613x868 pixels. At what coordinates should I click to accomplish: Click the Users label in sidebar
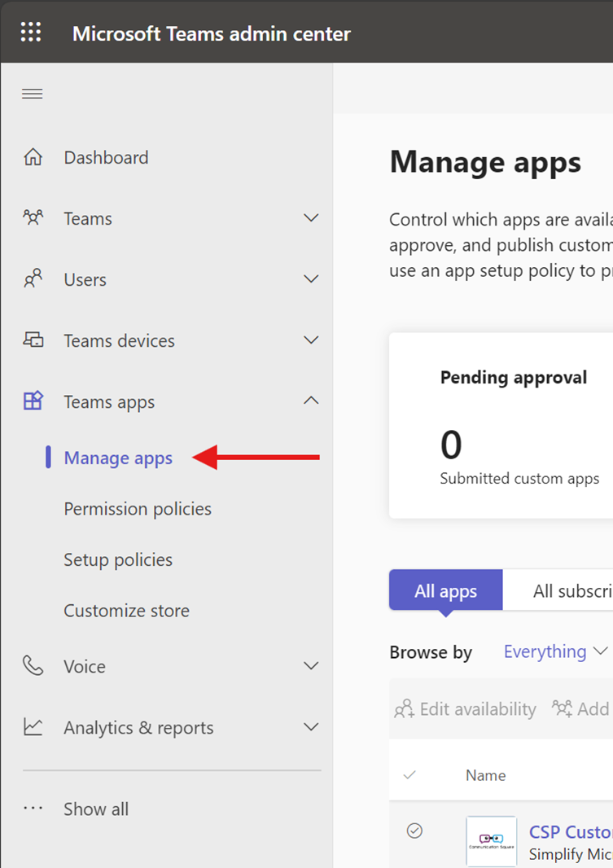(85, 279)
